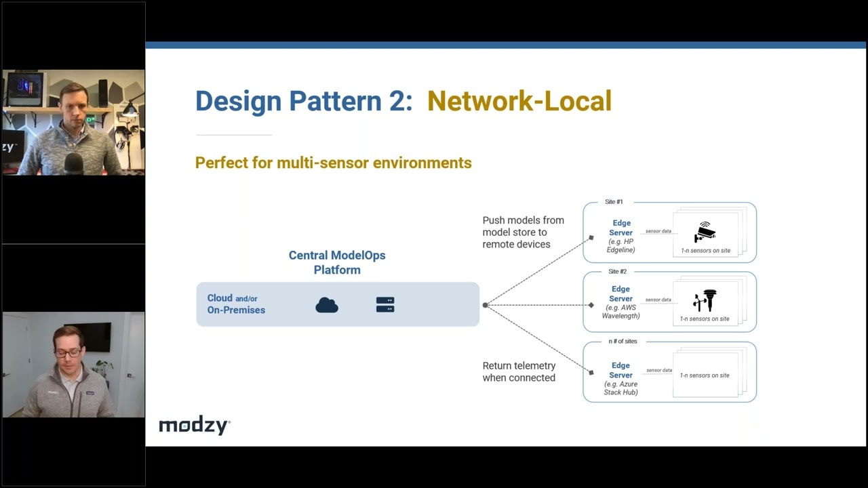868x488 pixels.
Task: Click the "Site #2" label
Action: click(x=617, y=271)
